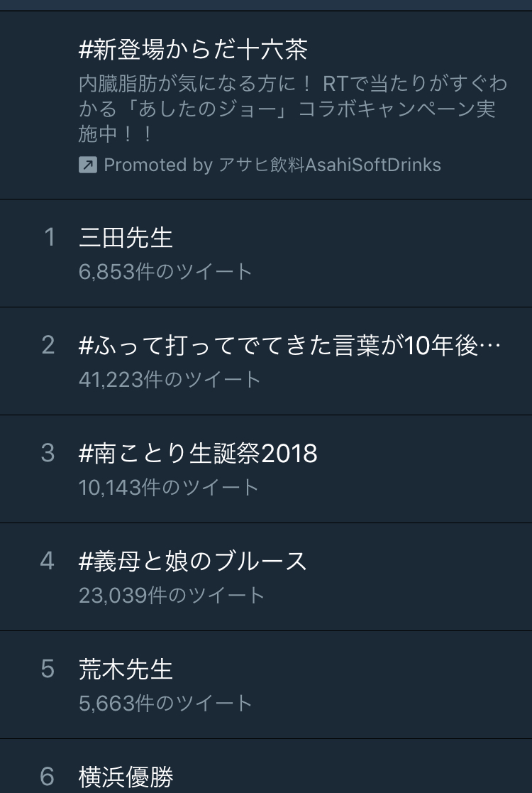Image resolution: width=532 pixels, height=793 pixels.
Task: Click the 41,223件のツイート count
Action: point(170,380)
